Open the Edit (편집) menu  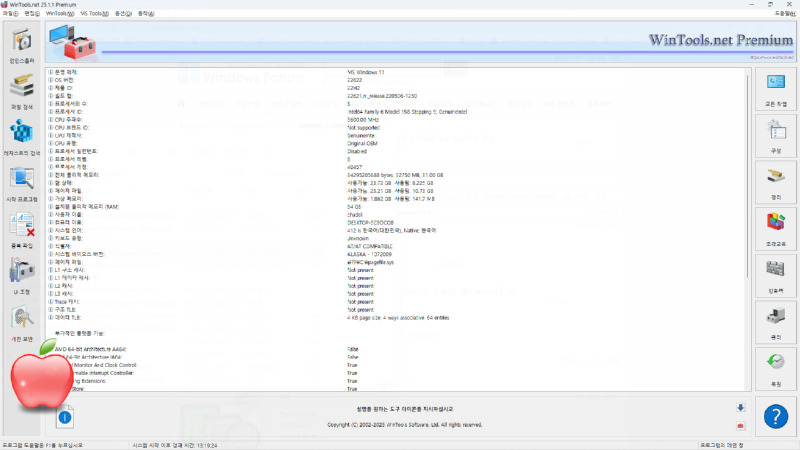pyautogui.click(x=32, y=14)
